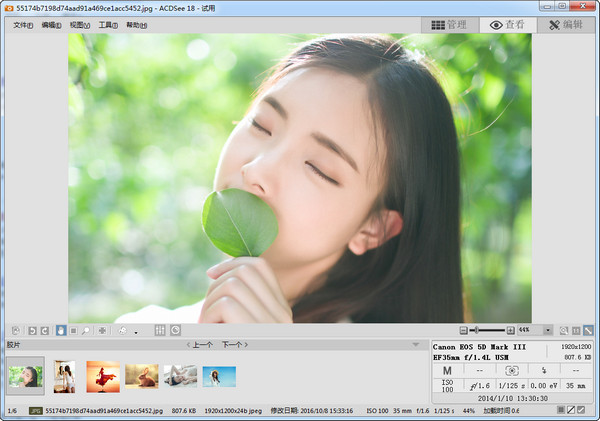Screen dimensions: 600x421
Task: Open the 文件 (File) menu
Action: [23, 25]
